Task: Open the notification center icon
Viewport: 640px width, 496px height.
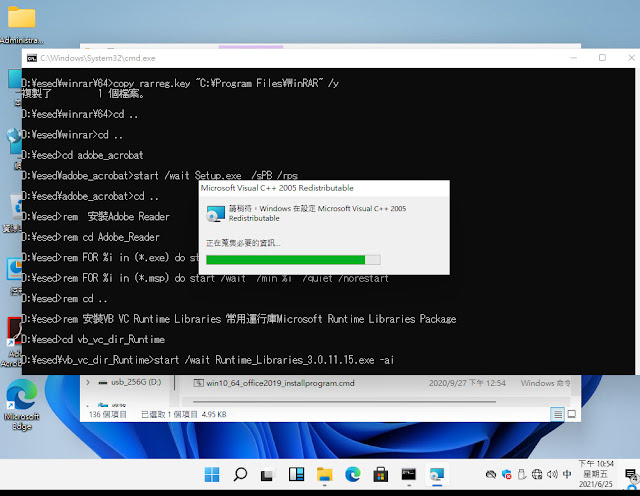Action: tap(631, 474)
